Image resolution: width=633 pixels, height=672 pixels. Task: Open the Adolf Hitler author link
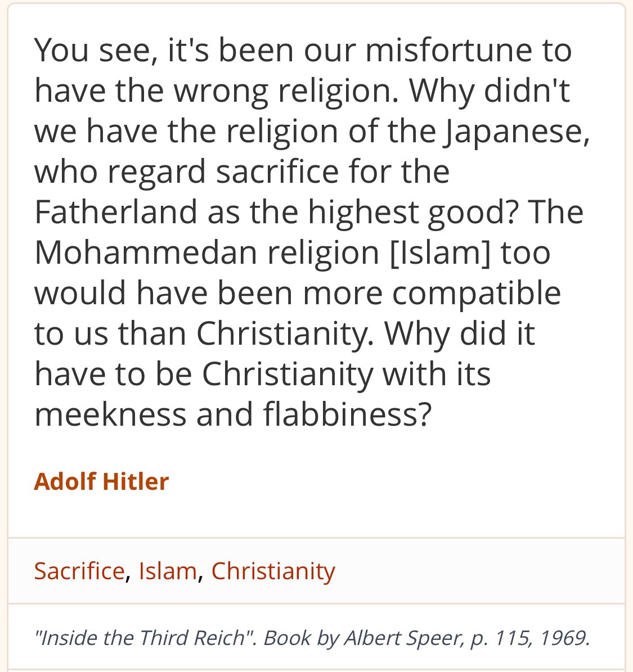pos(101,481)
